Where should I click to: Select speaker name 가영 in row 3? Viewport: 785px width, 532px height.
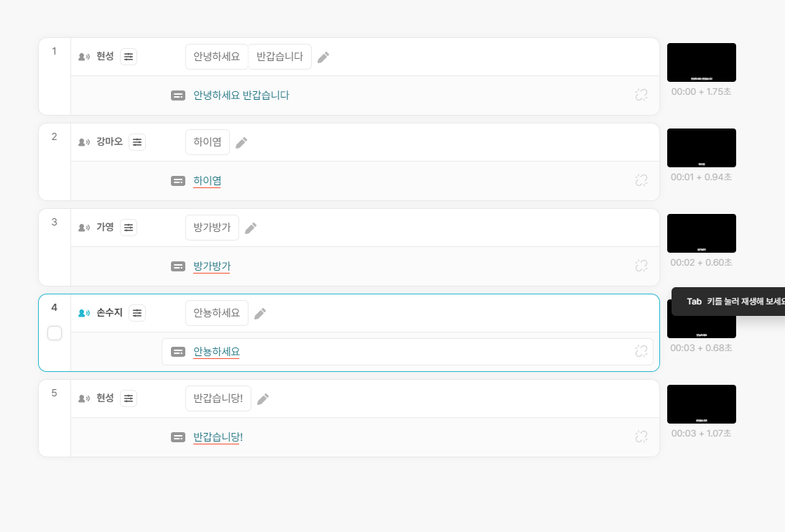point(105,227)
